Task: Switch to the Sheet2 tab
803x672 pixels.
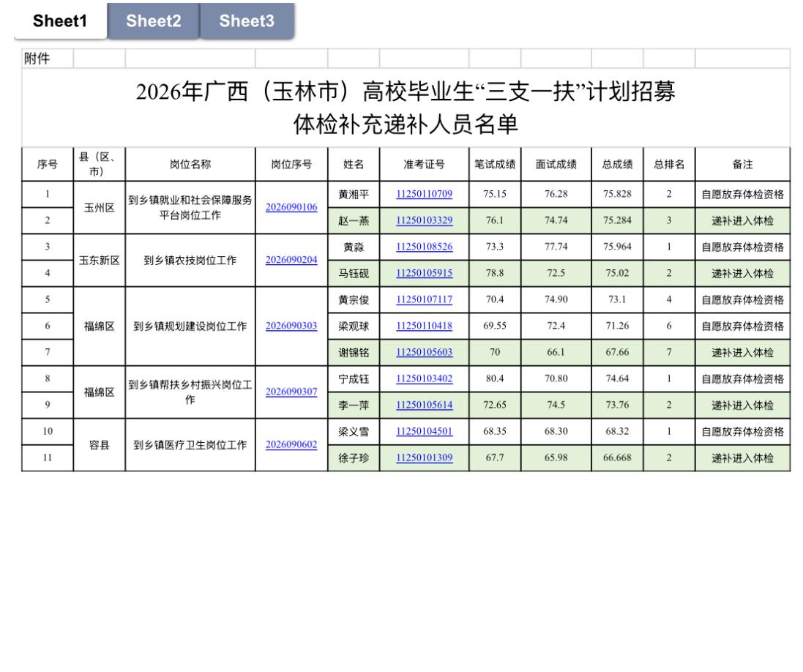Action: (153, 21)
